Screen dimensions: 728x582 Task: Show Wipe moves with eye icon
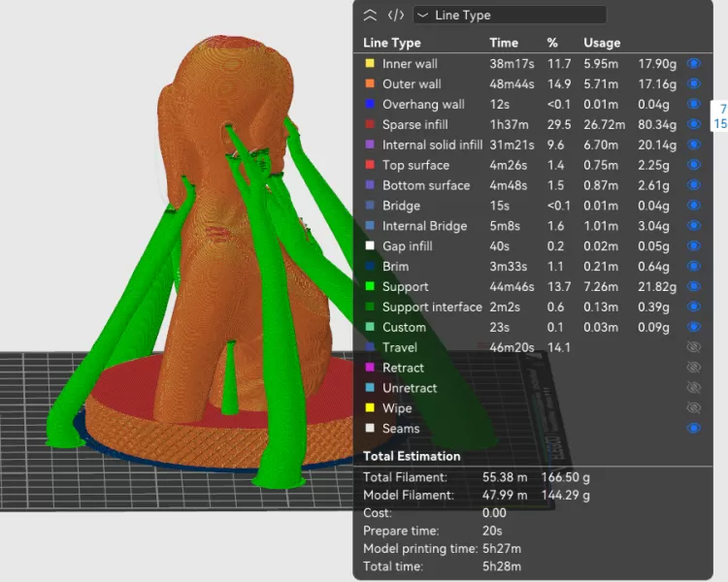coord(693,407)
